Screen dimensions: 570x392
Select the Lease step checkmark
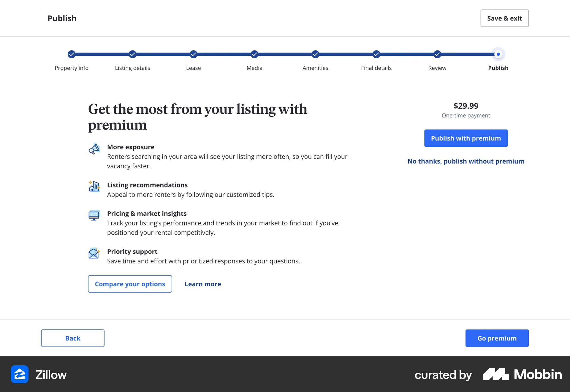pyautogui.click(x=194, y=54)
